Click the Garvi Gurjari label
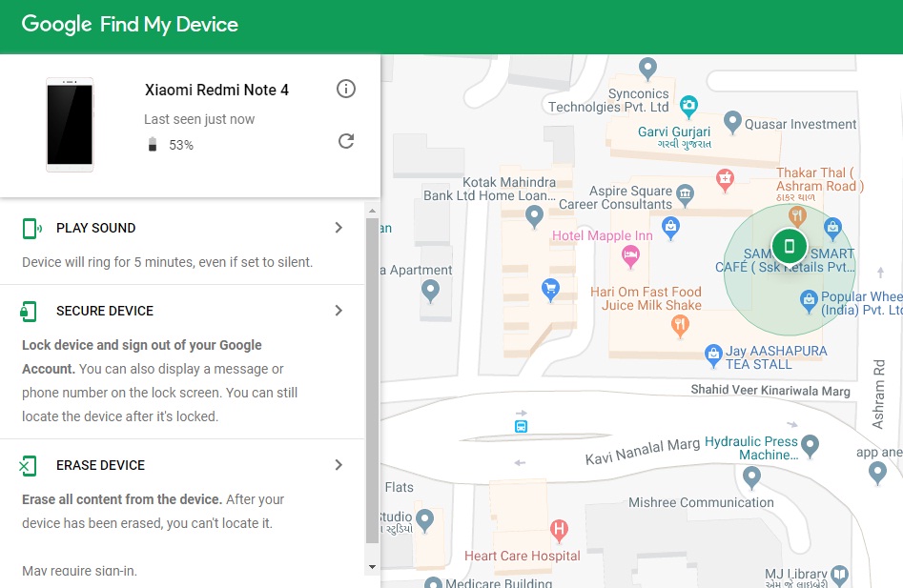Screen dimensions: 903x588 coord(674,132)
